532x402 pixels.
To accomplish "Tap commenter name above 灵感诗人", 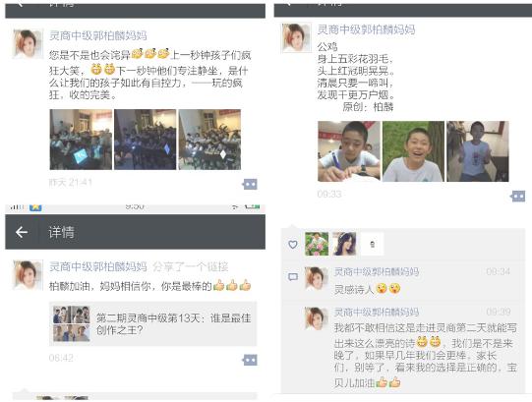I will tap(377, 271).
